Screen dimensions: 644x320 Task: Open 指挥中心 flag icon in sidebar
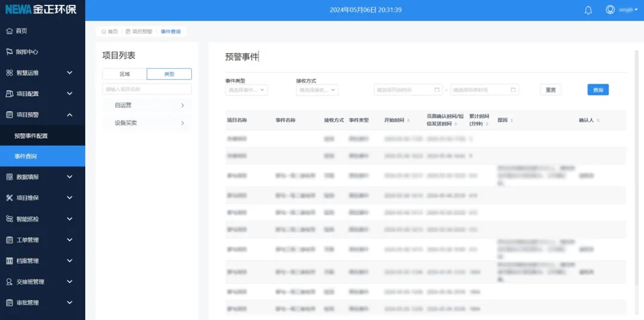tap(10, 52)
